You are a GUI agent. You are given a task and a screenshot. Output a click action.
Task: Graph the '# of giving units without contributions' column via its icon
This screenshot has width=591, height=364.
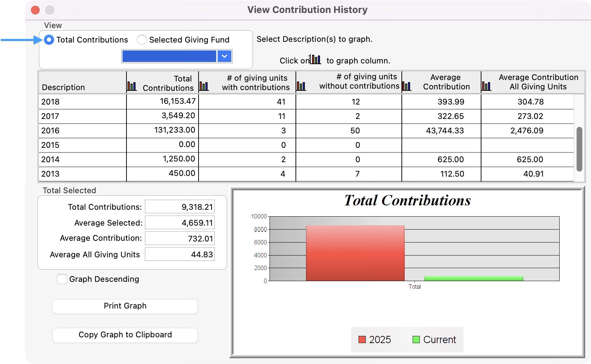[x=301, y=86]
